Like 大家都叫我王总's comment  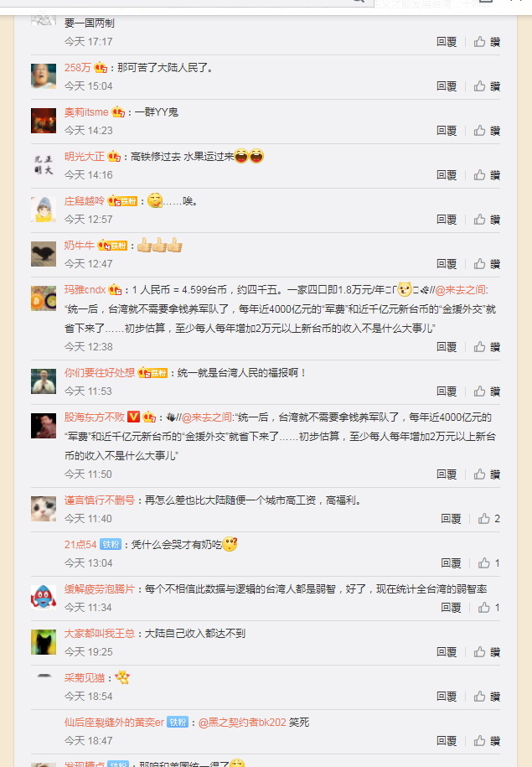tap(487, 652)
